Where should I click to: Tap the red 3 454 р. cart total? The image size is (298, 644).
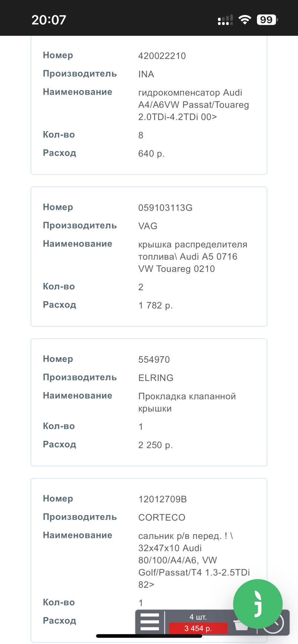(x=198, y=629)
